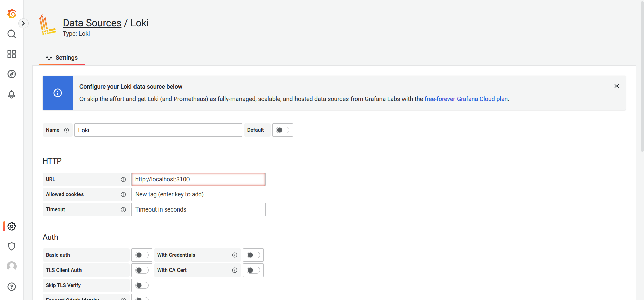Image resolution: width=644 pixels, height=300 pixels.
Task: Go to Data Sources breadcrumb link
Action: 92,23
